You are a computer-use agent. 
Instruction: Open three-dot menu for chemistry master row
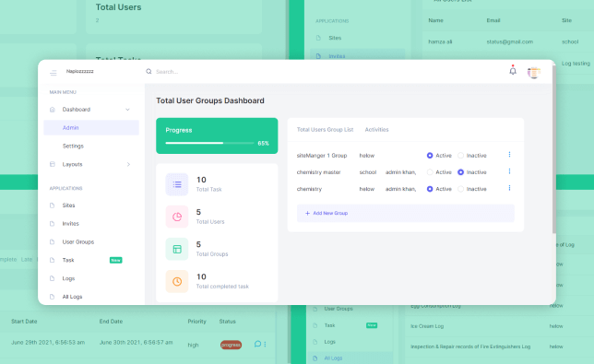(x=509, y=171)
